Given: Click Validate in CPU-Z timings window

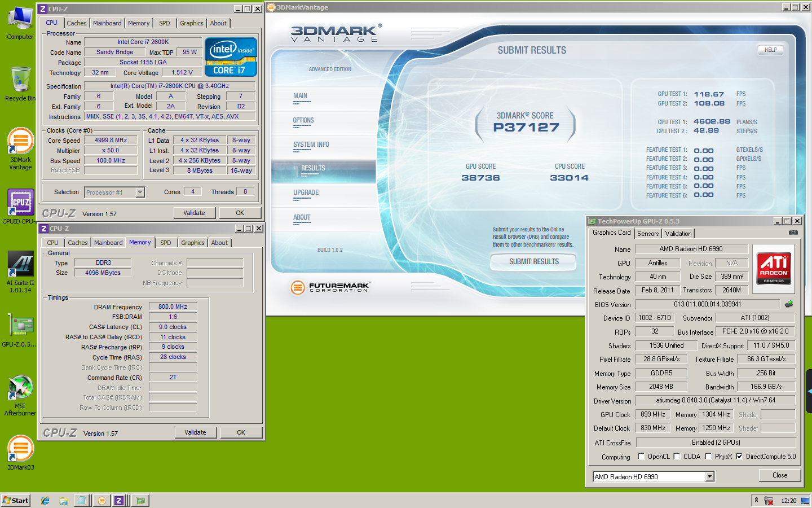Looking at the screenshot, I should [195, 432].
